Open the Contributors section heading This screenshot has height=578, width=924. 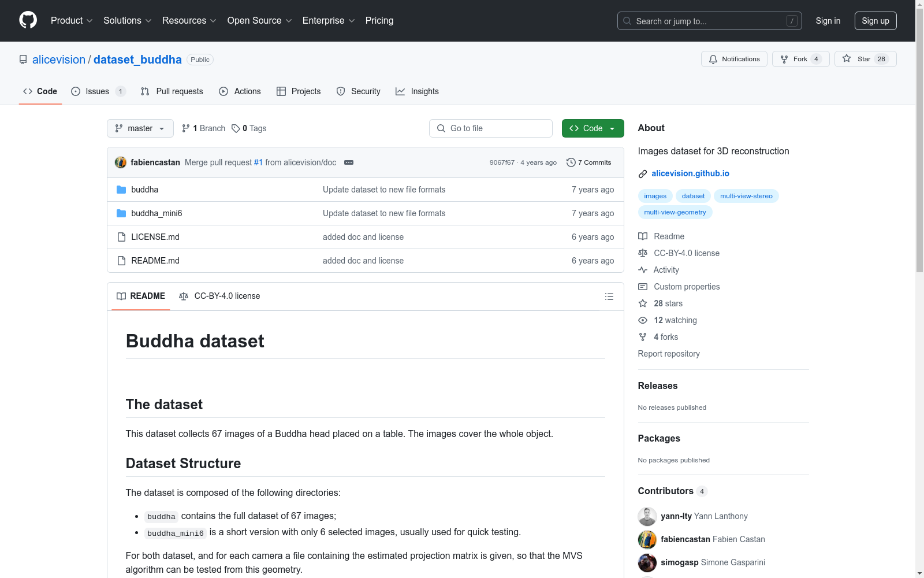click(672, 491)
